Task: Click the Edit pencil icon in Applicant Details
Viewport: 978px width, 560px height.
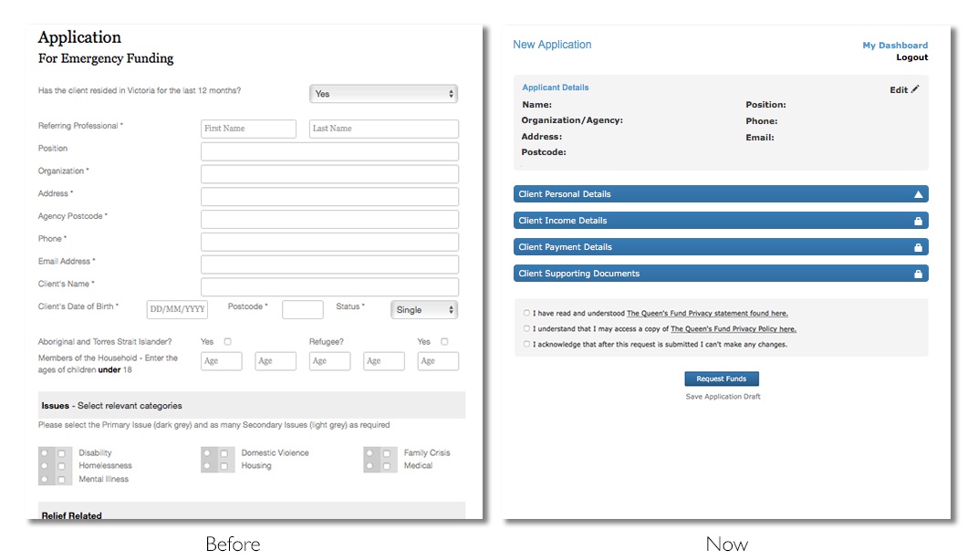Action: (x=915, y=89)
